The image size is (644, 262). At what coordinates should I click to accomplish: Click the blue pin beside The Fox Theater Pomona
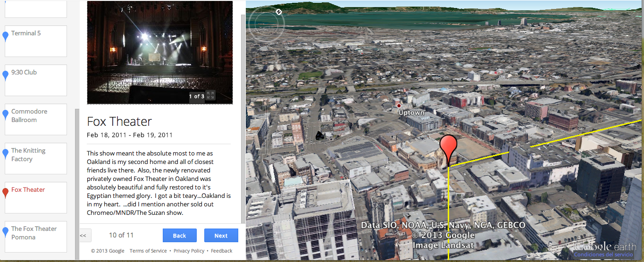click(x=6, y=232)
